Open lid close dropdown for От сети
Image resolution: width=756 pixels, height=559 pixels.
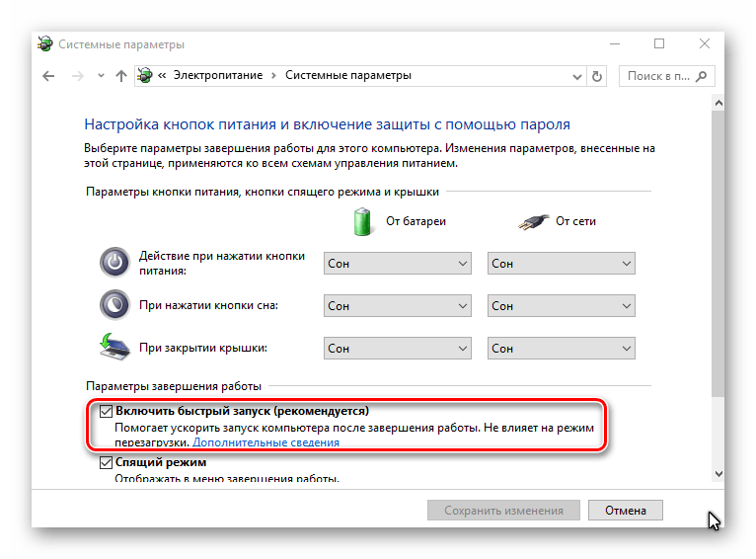pyautogui.click(x=562, y=349)
